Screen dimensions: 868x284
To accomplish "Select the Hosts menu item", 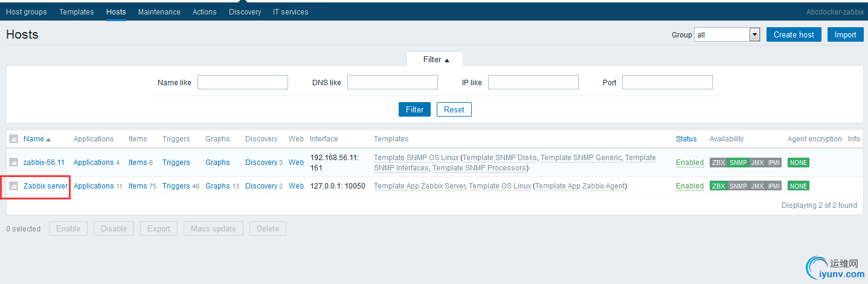I will pos(116,12).
